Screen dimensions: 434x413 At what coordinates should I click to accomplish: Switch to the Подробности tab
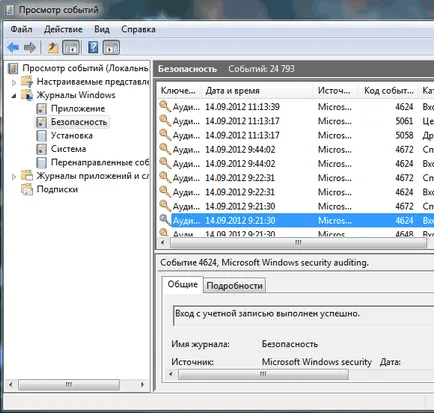click(235, 286)
